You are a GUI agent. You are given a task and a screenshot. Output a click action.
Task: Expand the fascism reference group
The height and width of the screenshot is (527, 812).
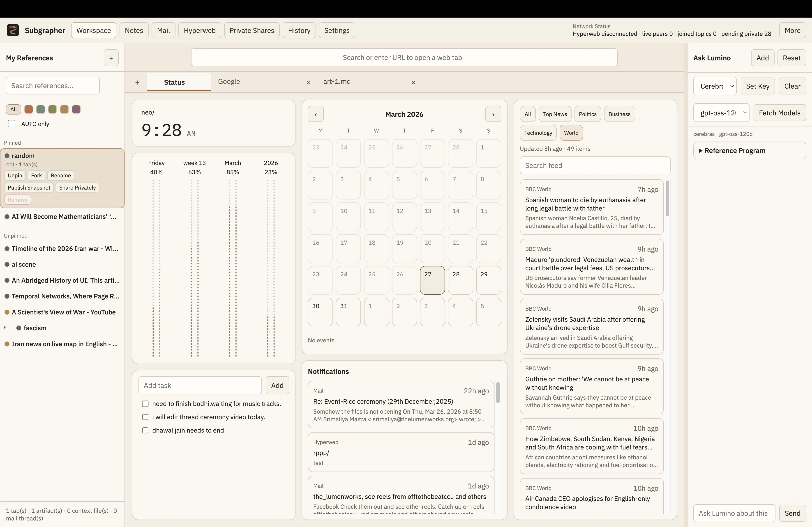click(5, 328)
